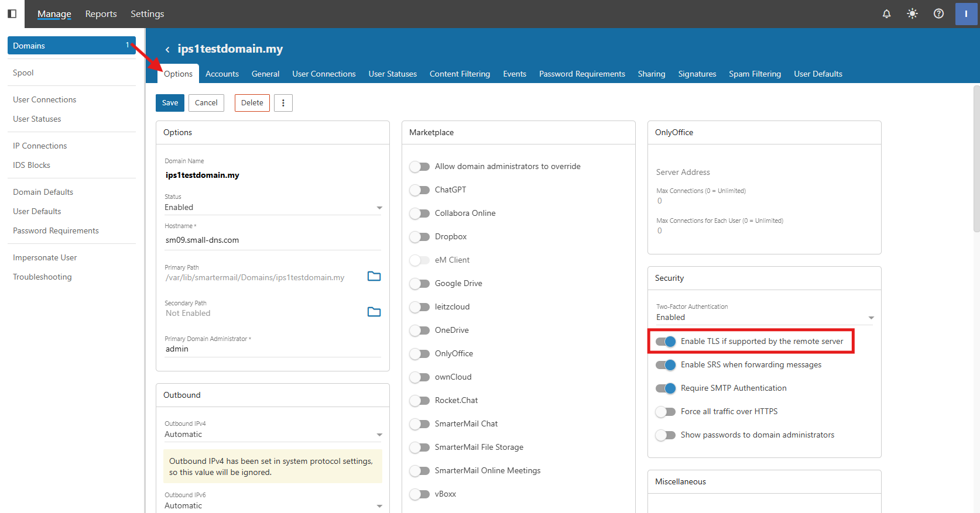Enable the ChatGPT marketplace toggle
980x513 pixels.
tap(419, 190)
